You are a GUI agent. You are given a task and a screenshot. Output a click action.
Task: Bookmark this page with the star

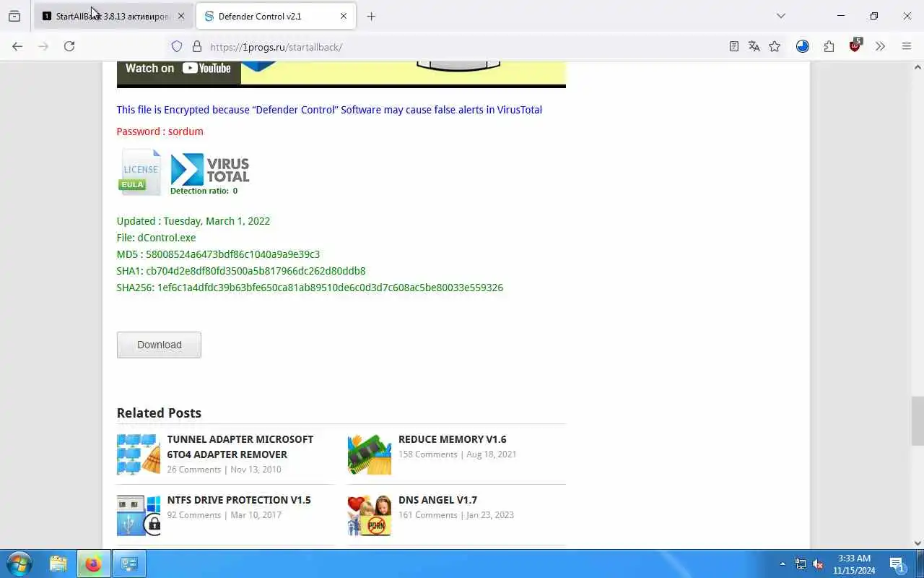click(x=775, y=46)
